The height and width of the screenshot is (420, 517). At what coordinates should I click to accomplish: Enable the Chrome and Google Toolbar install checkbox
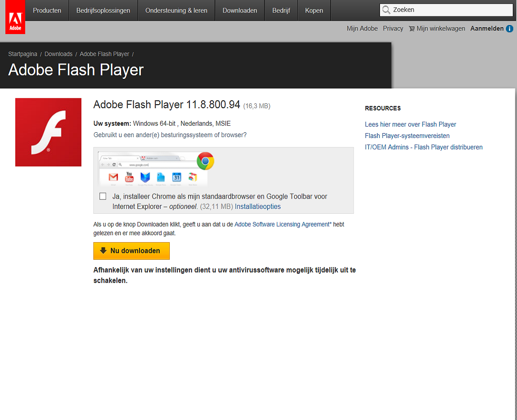(103, 196)
